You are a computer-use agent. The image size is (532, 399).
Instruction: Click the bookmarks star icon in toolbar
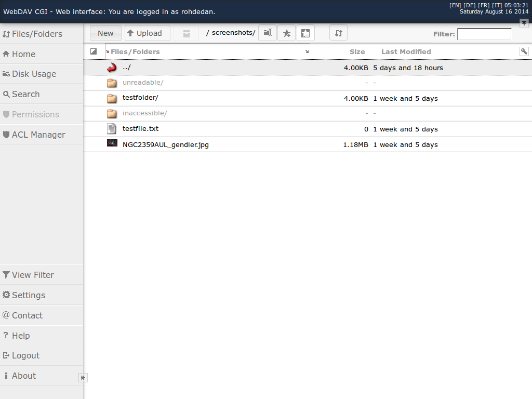coord(286,33)
